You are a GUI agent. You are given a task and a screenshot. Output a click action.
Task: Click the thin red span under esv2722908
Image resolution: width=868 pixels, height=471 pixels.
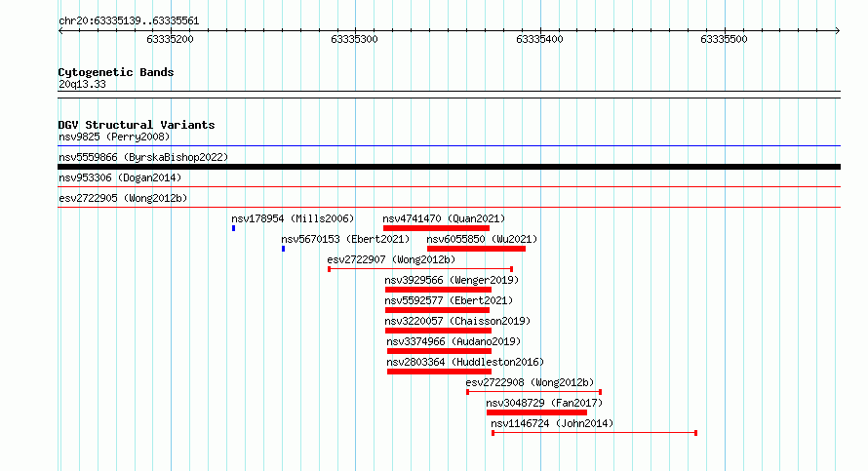click(534, 392)
